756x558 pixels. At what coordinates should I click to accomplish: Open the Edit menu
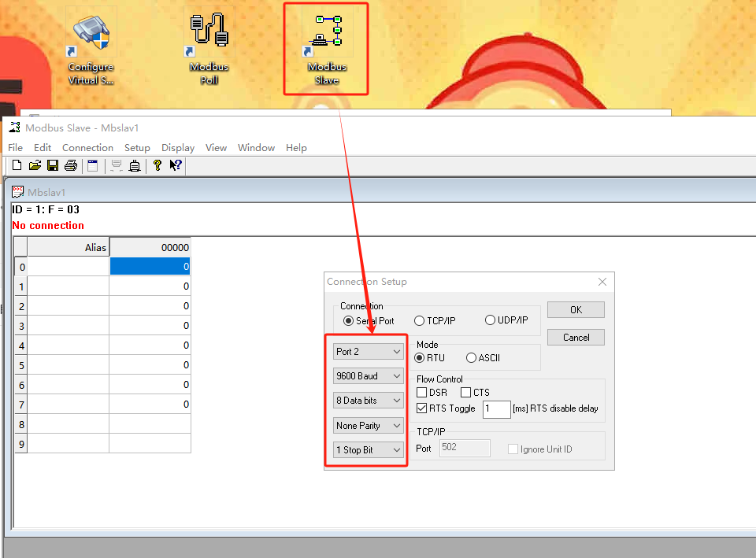[43, 148]
